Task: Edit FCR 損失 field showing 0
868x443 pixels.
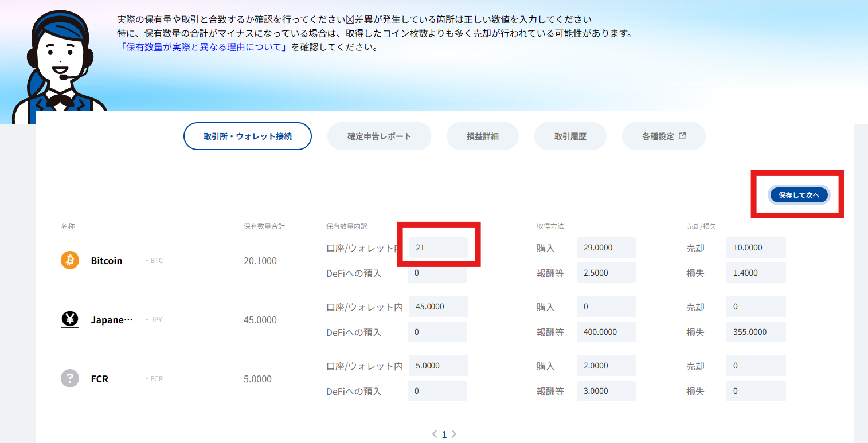Action: [756, 391]
